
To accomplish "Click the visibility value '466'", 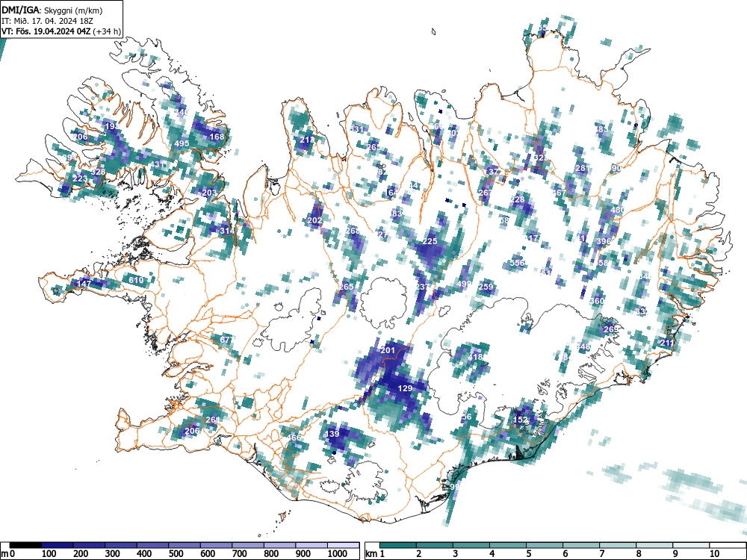I will pos(294,438).
